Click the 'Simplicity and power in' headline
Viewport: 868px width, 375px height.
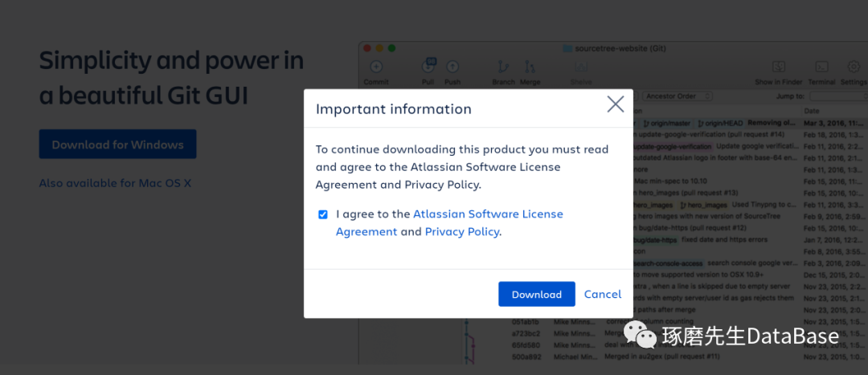point(172,59)
